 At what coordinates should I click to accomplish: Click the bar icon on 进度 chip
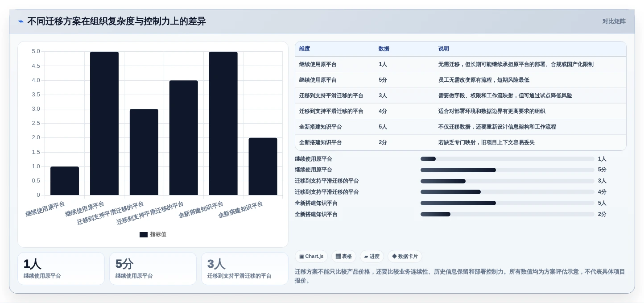pos(366,257)
